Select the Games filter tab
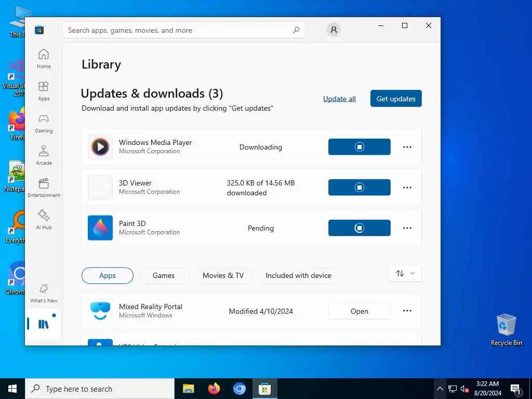This screenshot has width=532, height=399. point(164,275)
